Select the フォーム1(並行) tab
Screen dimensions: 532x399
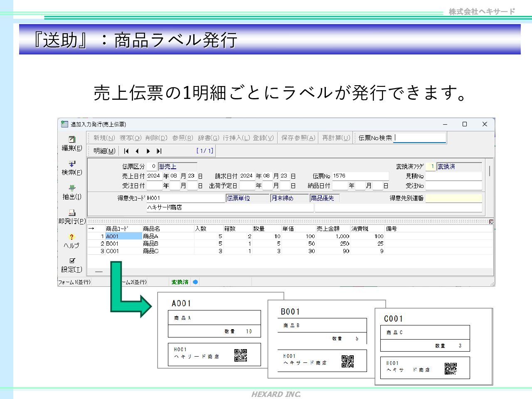(74, 282)
